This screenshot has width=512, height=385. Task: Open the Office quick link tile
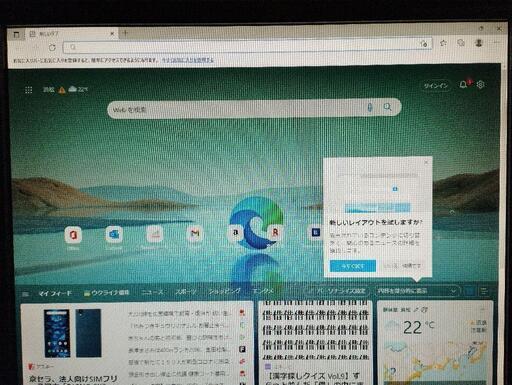(x=73, y=235)
